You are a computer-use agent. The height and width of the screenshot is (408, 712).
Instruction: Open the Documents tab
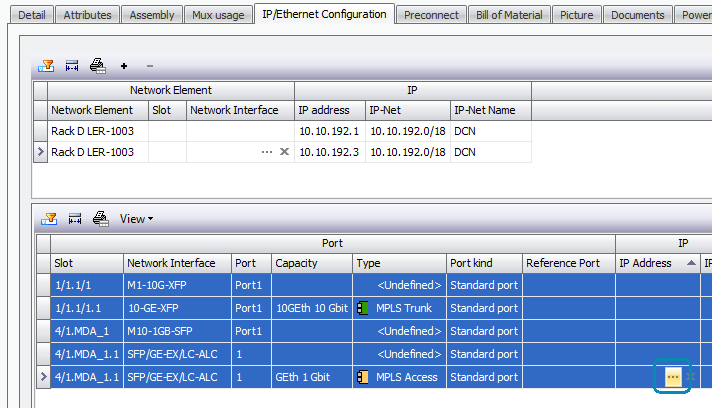638,15
